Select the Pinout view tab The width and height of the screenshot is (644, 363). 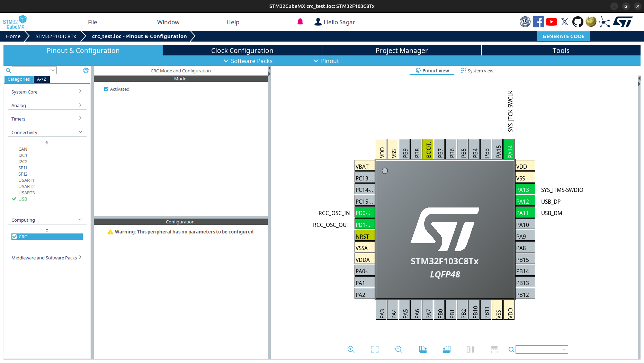click(x=432, y=71)
